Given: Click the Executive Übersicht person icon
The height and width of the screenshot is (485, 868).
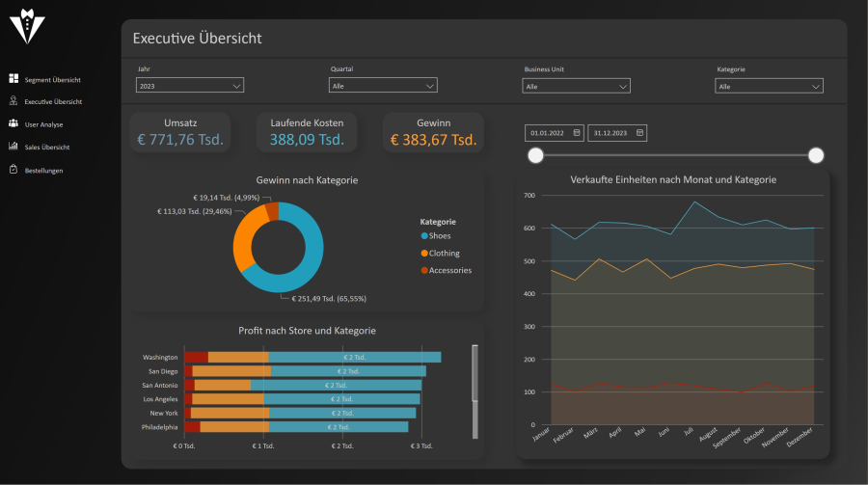Looking at the screenshot, I should [14, 101].
